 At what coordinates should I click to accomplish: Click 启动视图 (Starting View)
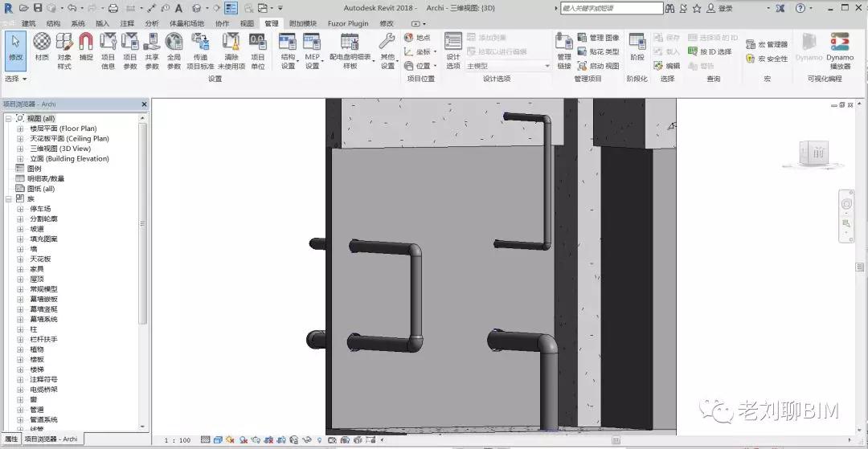[x=599, y=66]
